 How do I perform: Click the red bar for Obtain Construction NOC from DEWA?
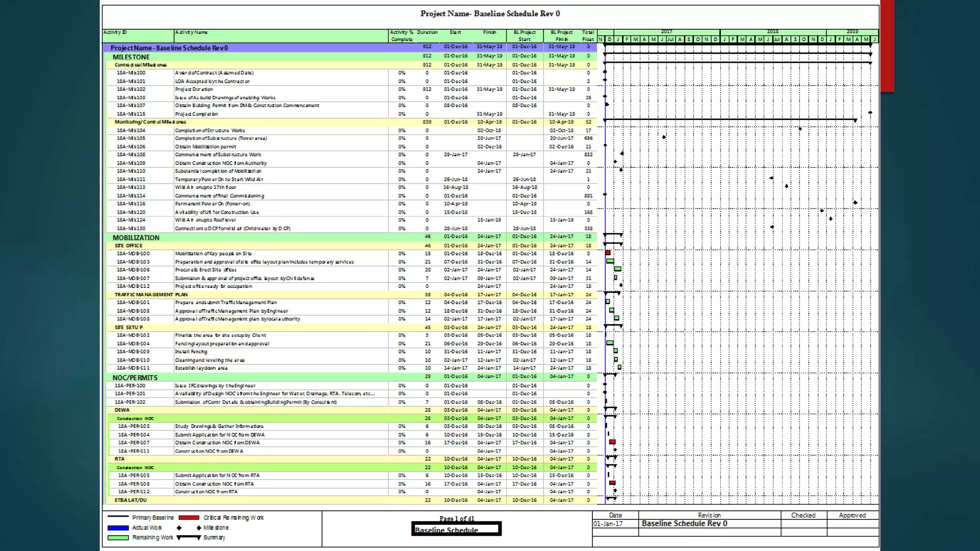(x=612, y=442)
